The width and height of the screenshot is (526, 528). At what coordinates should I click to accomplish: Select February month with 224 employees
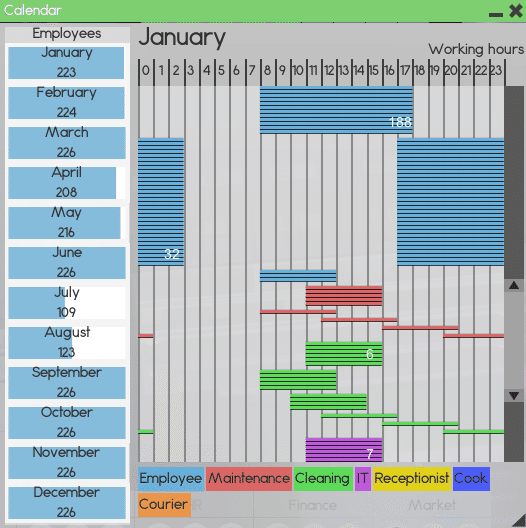coord(66,103)
